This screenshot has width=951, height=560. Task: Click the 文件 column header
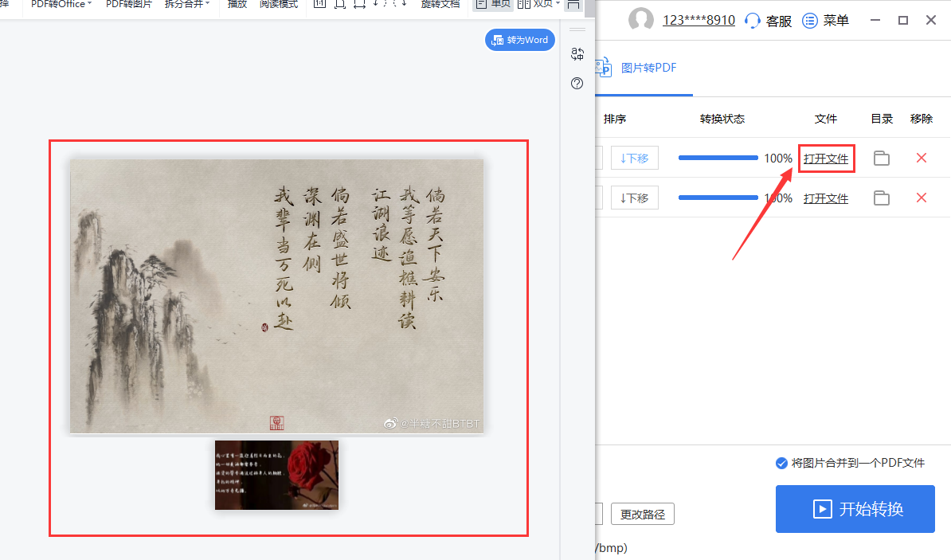[825, 119]
